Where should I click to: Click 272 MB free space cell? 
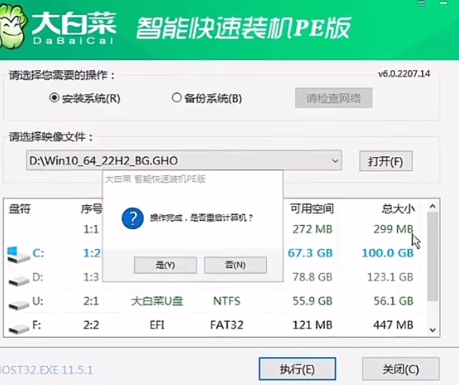312,229
